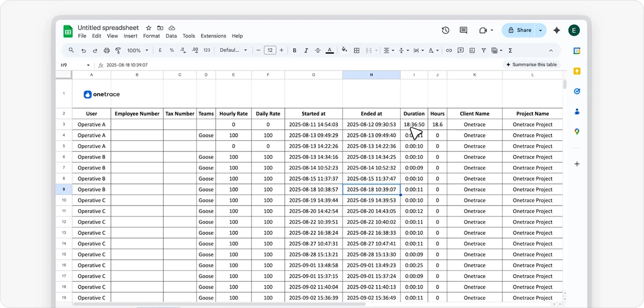Image resolution: width=644 pixels, height=308 pixels.
Task: Open the Share options arrow
Action: [x=541, y=30]
